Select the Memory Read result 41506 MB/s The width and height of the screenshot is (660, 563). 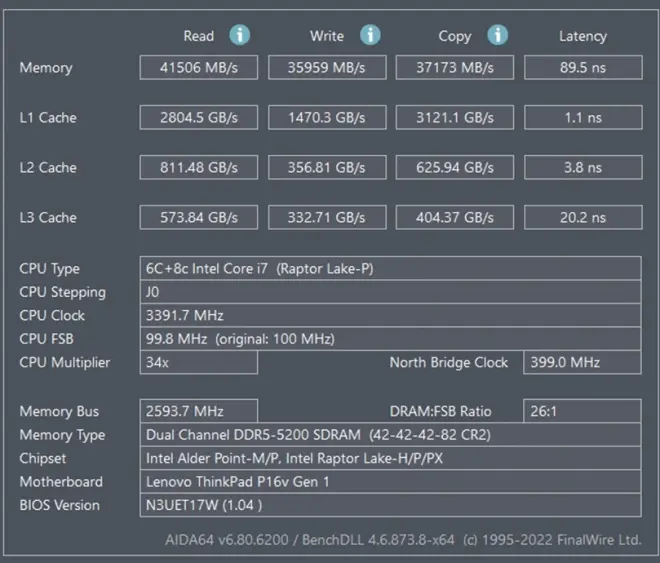198,68
